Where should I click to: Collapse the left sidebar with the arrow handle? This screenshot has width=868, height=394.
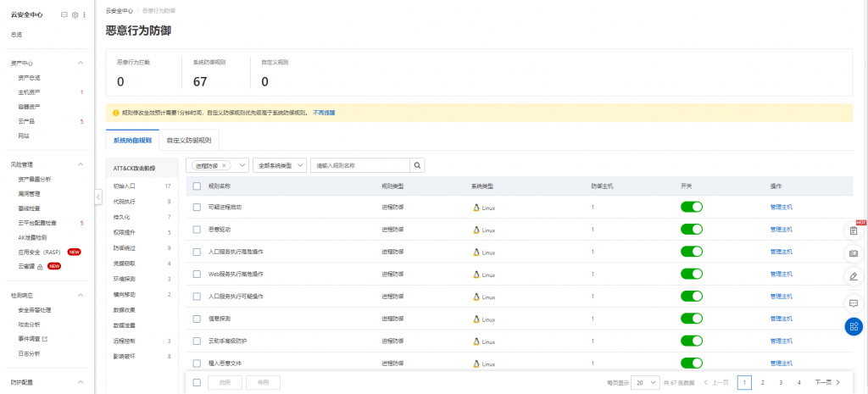[97, 197]
